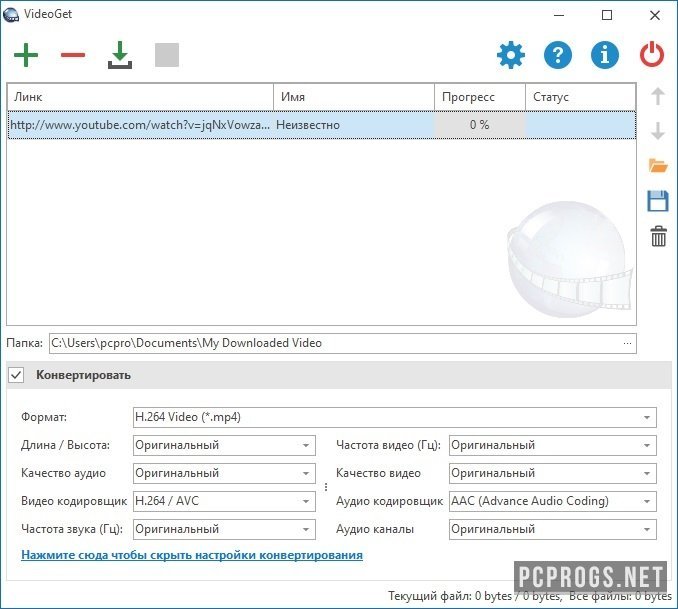Screen dimensions: 678x609
Task: Move item down with gray down arrow
Action: point(658,131)
